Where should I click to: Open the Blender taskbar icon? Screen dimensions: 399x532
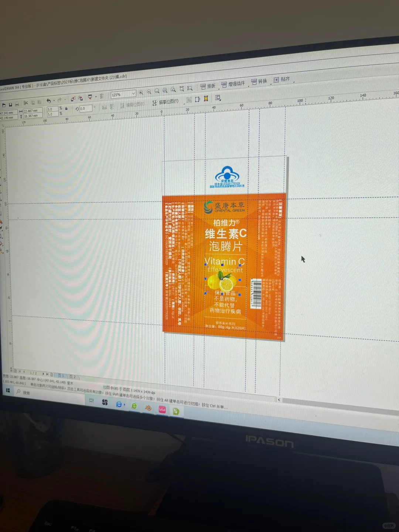click(x=148, y=407)
